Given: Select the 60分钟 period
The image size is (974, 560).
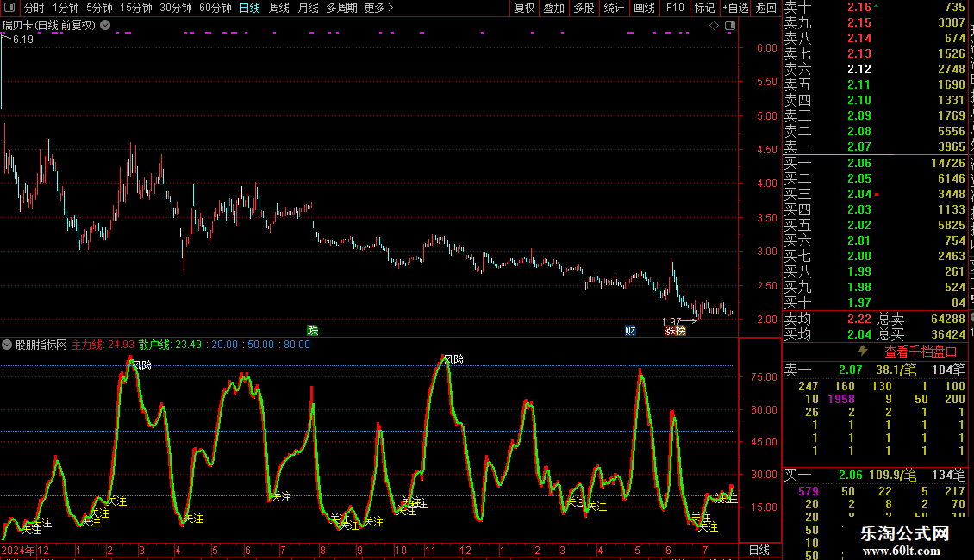Looking at the screenshot, I should tap(215, 8).
